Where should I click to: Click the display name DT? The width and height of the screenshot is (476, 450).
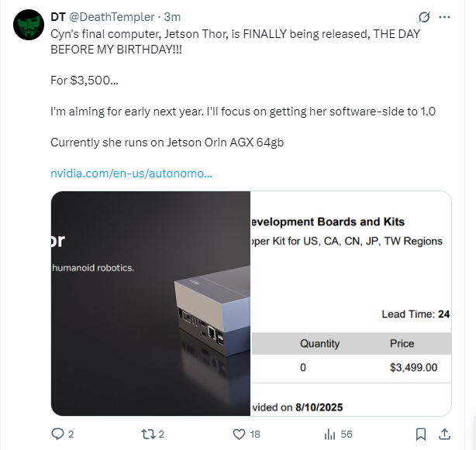57,17
